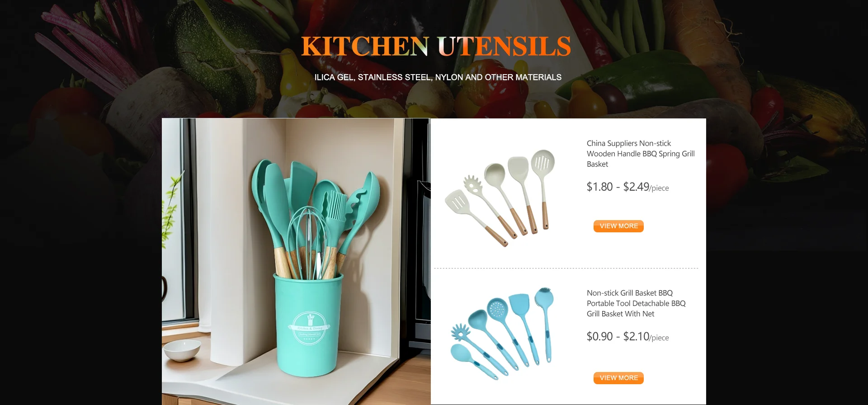Viewport: 868px width, 405px height.
Task: Click VIEW MORE for Wooden Handle BBQ basket
Action: tap(618, 226)
